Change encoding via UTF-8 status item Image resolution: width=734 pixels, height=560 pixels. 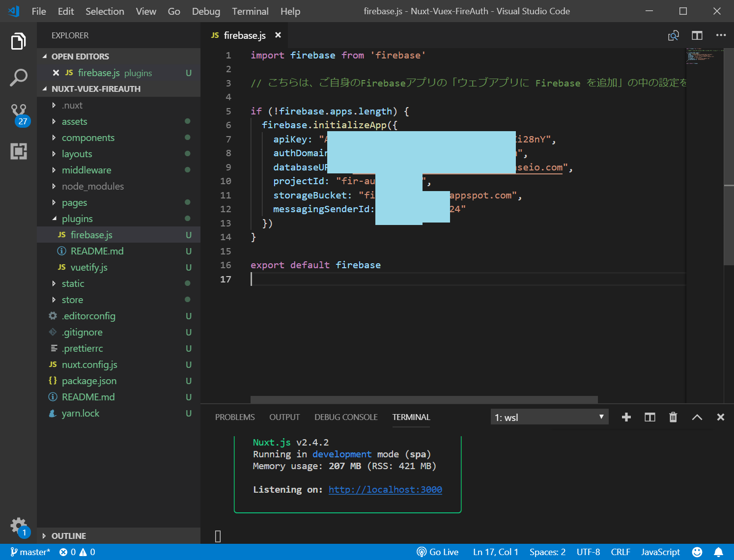pyautogui.click(x=588, y=552)
